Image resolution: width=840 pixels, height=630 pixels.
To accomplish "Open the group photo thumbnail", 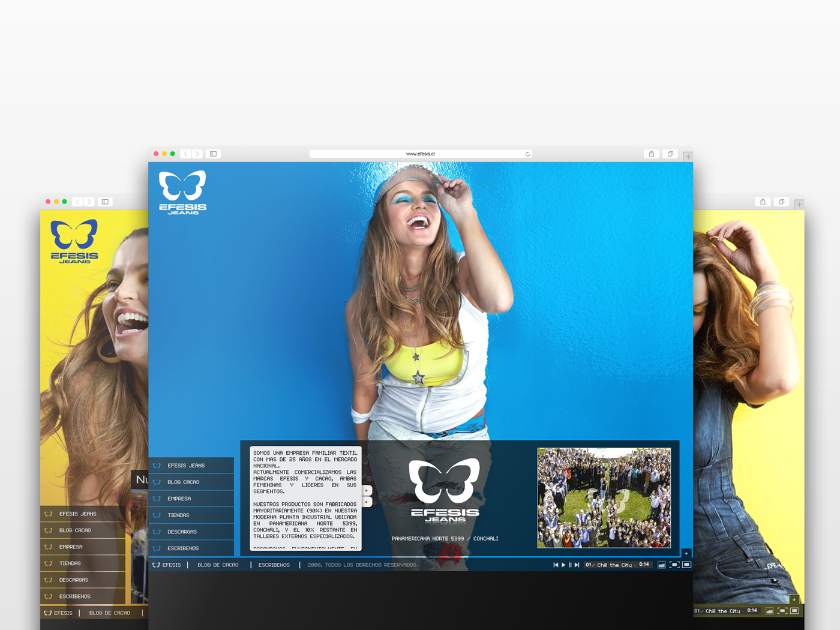I will point(604,497).
